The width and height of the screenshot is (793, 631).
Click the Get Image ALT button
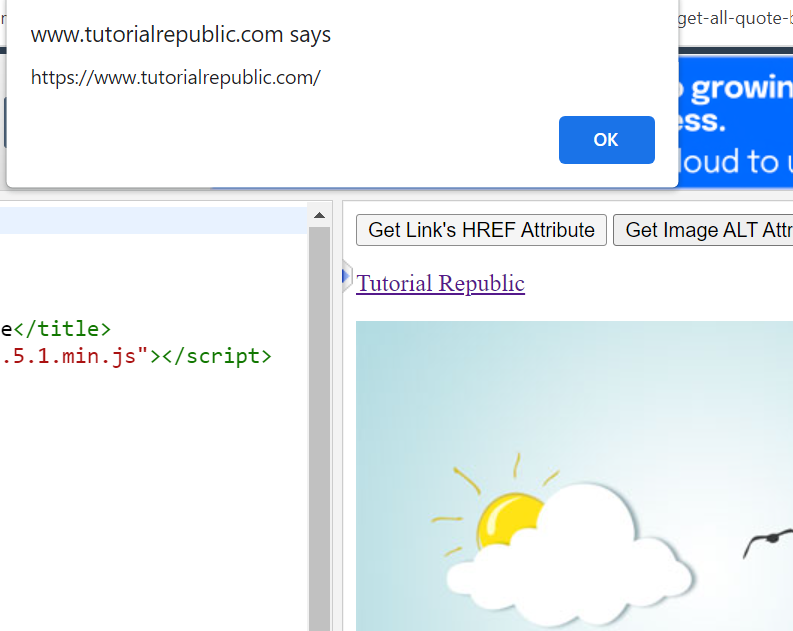tap(705, 230)
